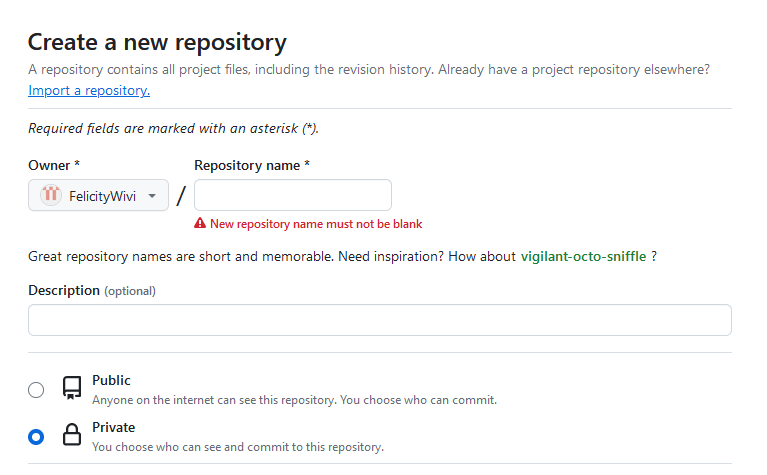This screenshot has width=767, height=475.
Task: Open the Owner dropdown showing FelicityWivi
Action: (98, 196)
